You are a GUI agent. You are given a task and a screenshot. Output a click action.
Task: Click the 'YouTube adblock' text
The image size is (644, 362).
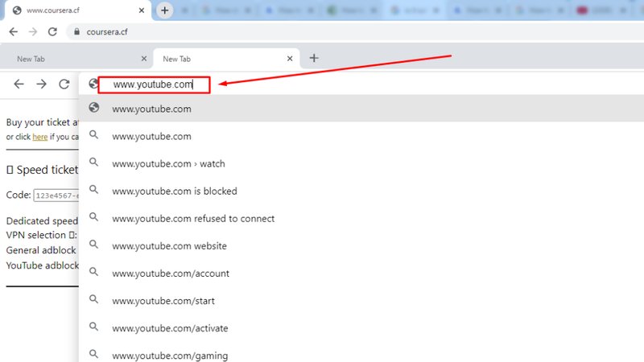tap(43, 265)
